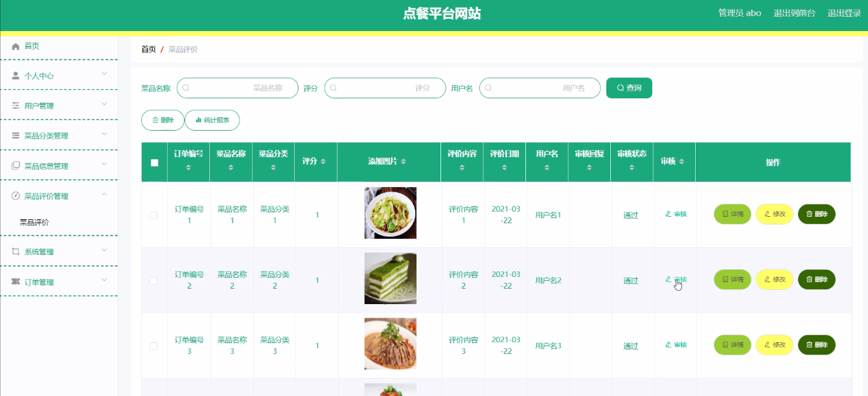This screenshot has width=868, height=396.
Task: Tick the checkbox for 订单编号2 row
Action: (x=154, y=280)
